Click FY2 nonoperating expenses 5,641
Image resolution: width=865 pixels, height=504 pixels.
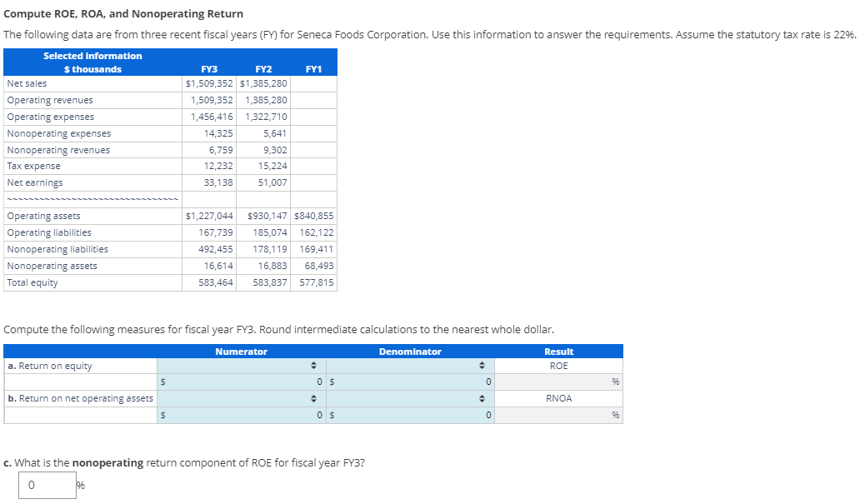(275, 133)
